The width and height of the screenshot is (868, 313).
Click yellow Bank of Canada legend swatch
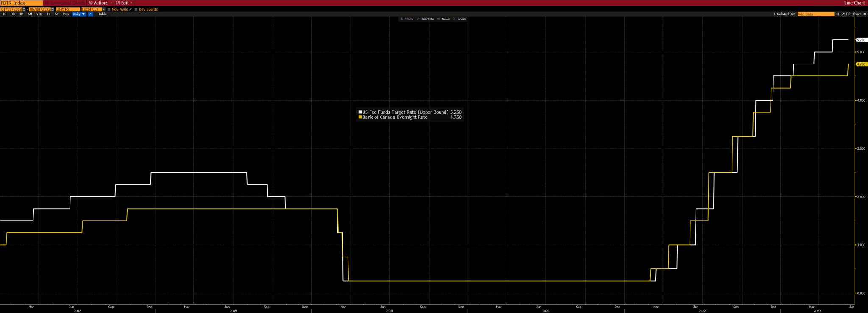[x=360, y=117]
